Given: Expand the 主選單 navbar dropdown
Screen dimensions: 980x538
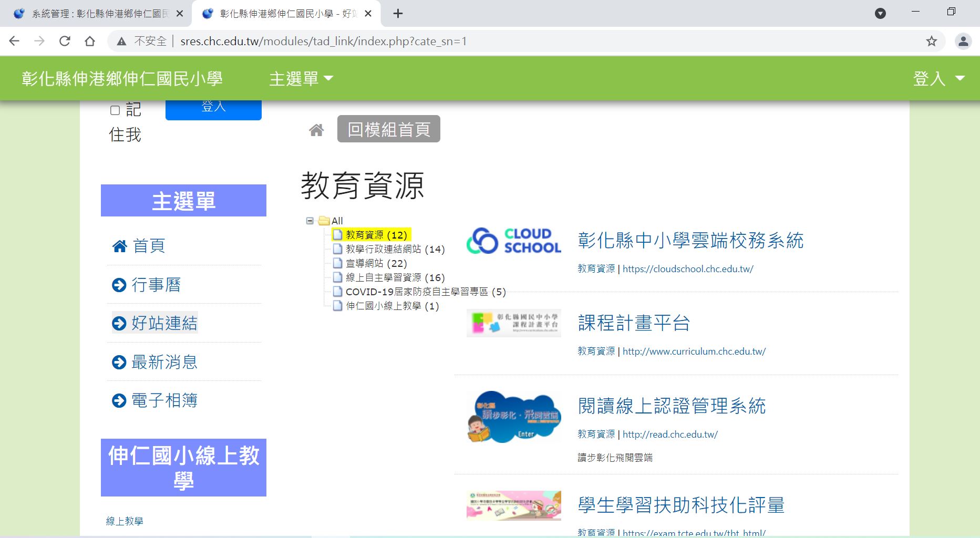Looking at the screenshot, I should pyautogui.click(x=301, y=79).
